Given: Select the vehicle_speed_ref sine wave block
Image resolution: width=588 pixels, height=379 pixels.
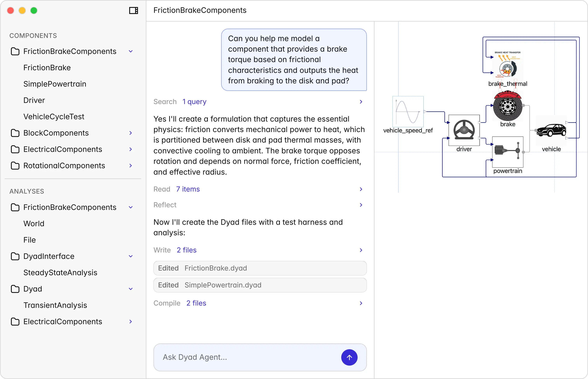Looking at the screenshot, I should coord(408,112).
